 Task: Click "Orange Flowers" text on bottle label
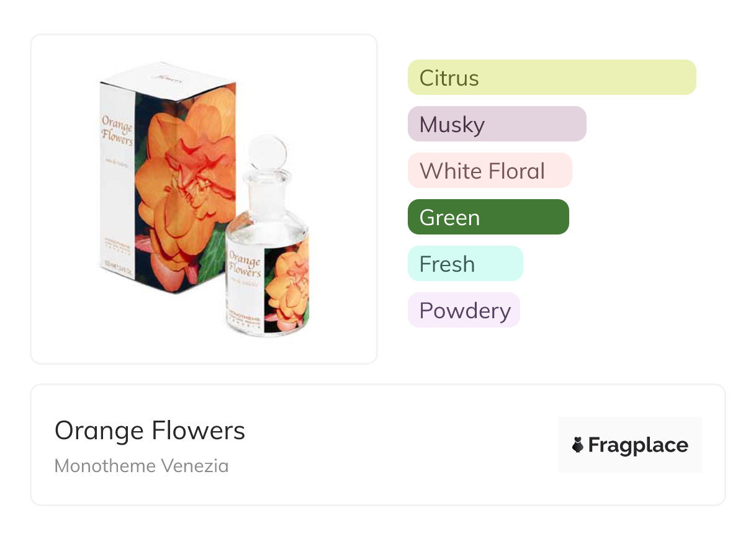pos(245,263)
